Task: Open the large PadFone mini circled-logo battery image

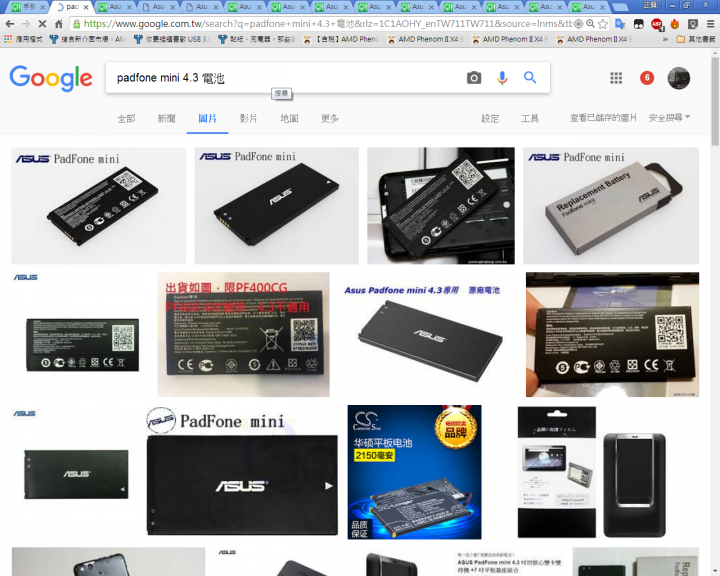Action: tap(242, 472)
